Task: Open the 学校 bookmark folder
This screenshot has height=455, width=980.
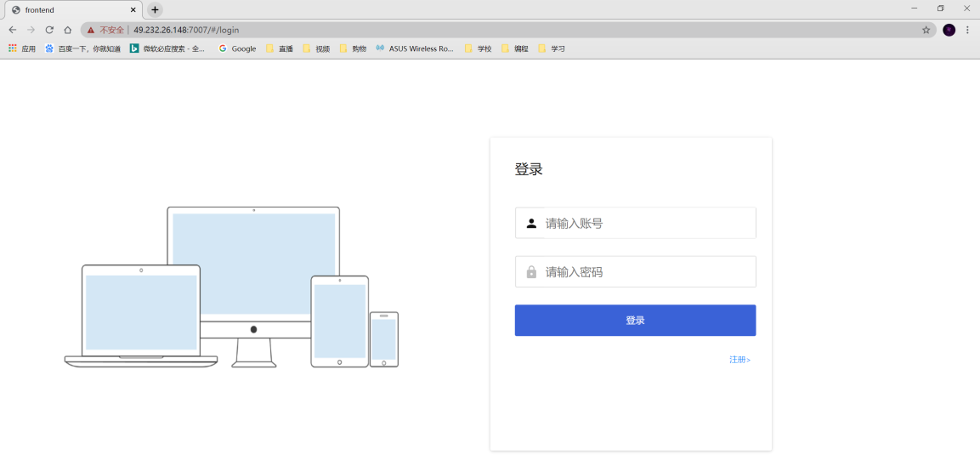Action: [479, 48]
